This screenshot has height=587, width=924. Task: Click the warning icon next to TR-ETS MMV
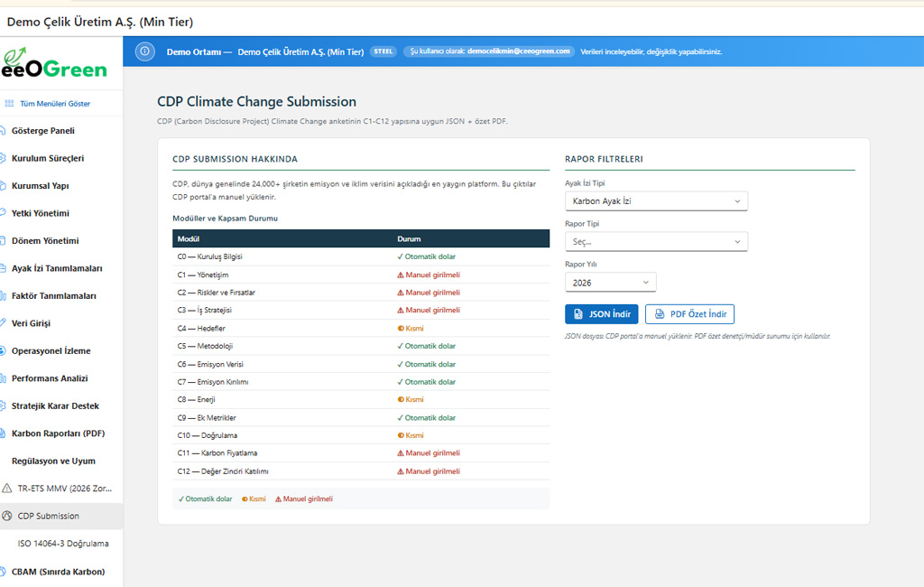(7, 489)
